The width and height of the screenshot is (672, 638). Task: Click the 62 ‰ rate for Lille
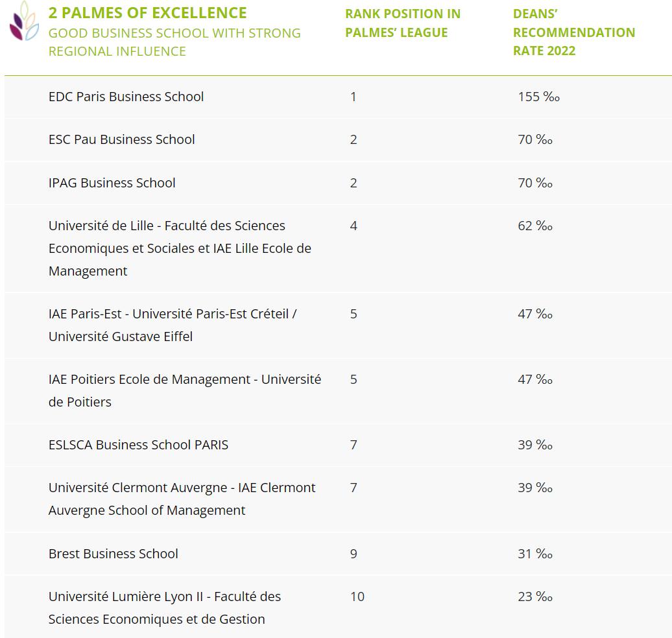(535, 226)
